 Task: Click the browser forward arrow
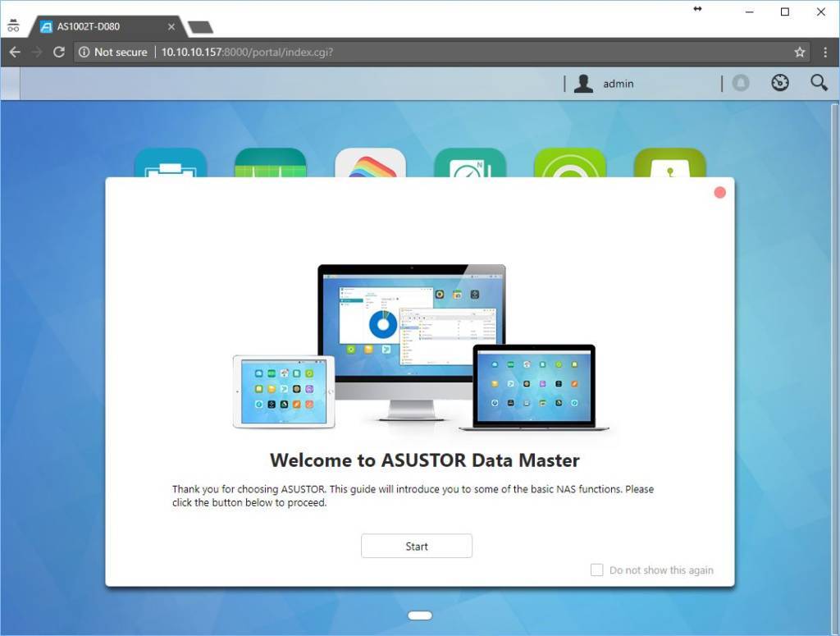point(37,52)
